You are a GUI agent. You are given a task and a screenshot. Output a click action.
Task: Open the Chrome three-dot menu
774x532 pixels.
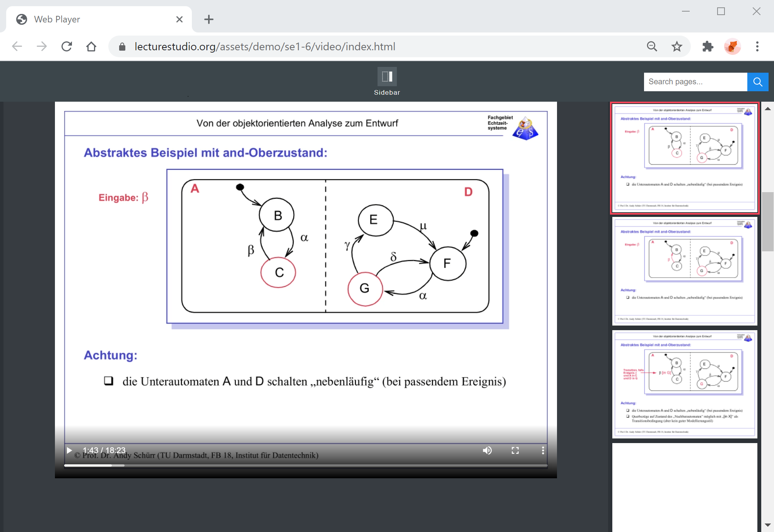click(757, 47)
